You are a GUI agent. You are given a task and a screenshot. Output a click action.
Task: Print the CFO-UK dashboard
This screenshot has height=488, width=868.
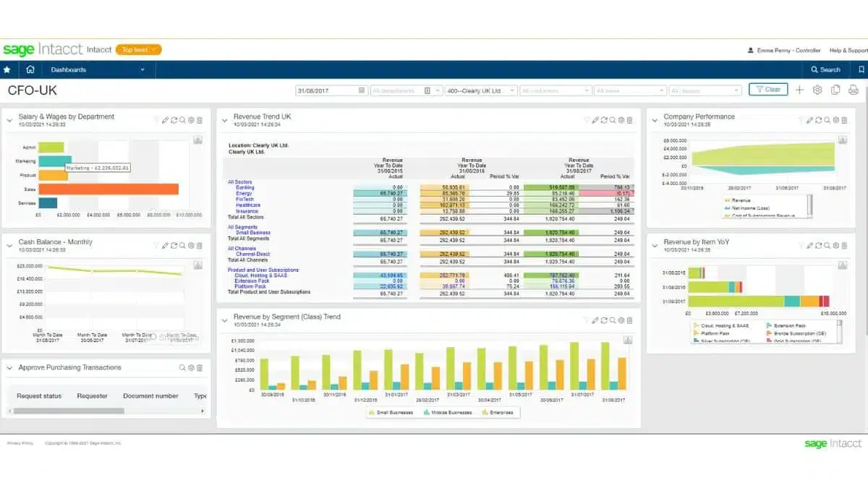pyautogui.click(x=853, y=90)
